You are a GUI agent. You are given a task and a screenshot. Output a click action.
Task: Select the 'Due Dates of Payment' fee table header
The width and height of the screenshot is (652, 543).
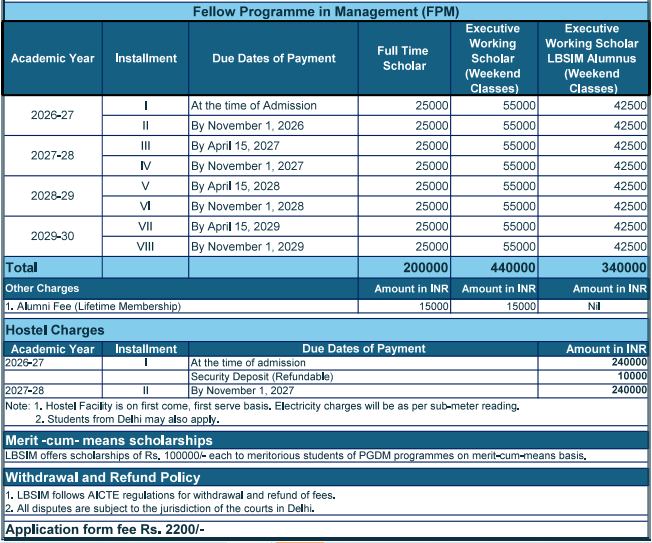(x=274, y=58)
